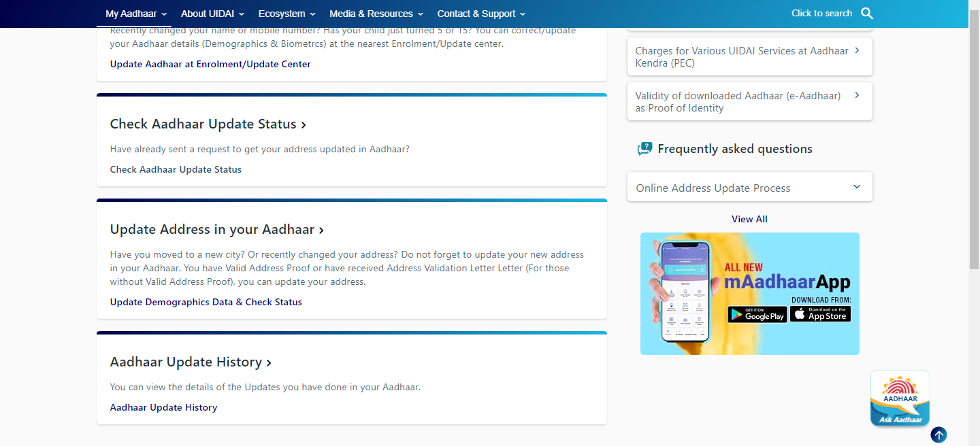
Task: Expand the Online Address Update Process FAQ
Action: pos(749,187)
